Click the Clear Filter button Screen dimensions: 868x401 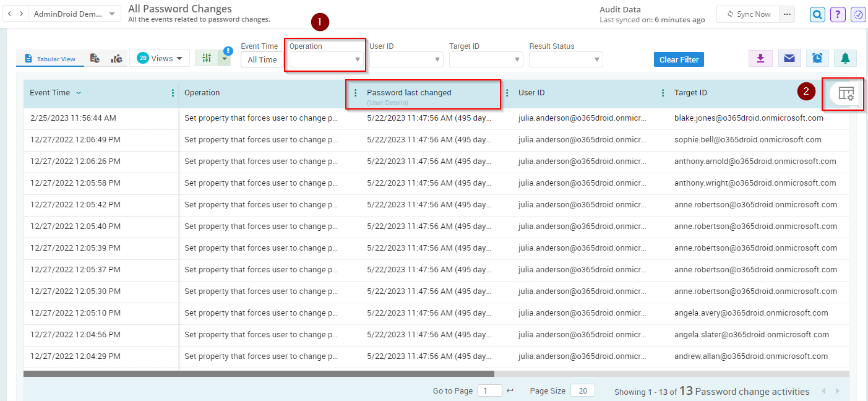[x=678, y=59]
